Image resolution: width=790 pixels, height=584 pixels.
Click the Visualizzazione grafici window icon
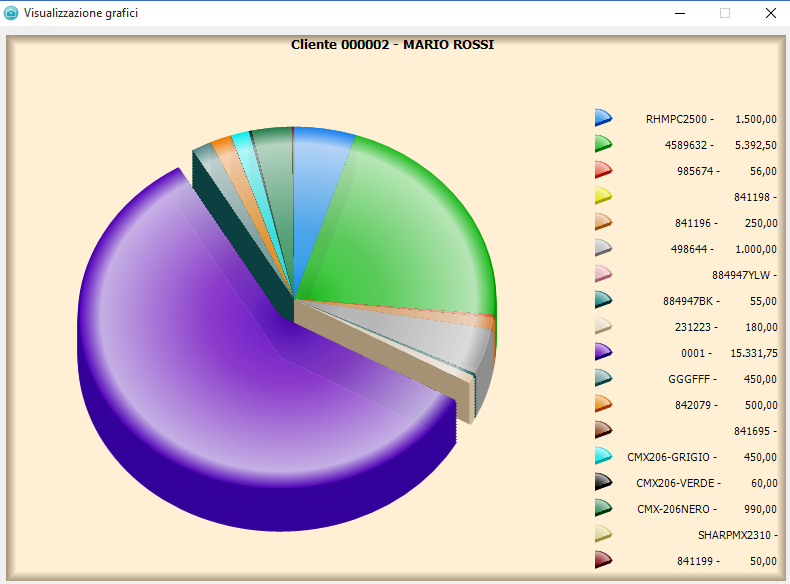click(11, 13)
